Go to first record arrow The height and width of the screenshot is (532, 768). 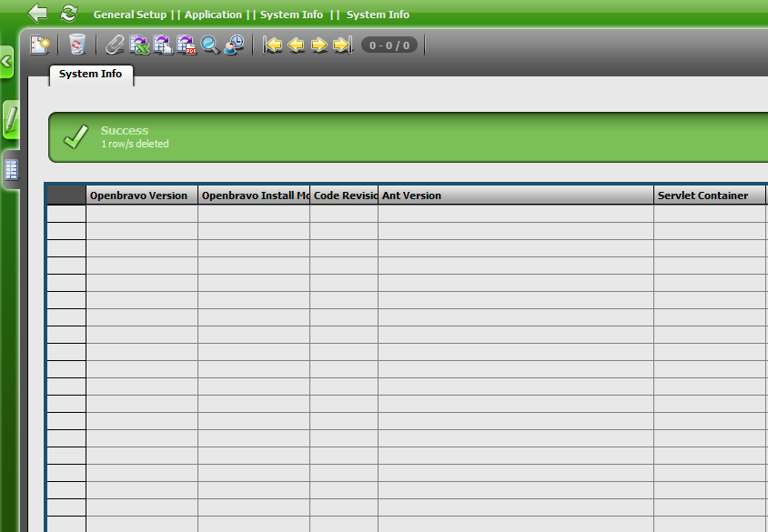pyautogui.click(x=272, y=45)
